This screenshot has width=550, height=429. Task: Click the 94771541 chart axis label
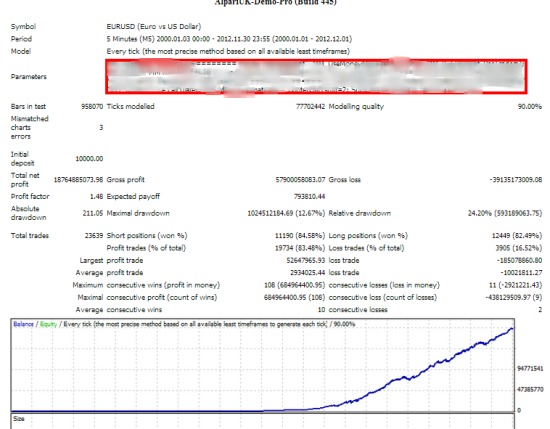[530, 369]
